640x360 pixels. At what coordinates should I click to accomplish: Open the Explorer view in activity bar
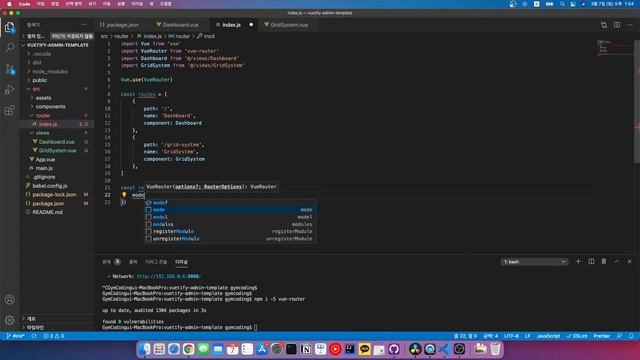pos(10,28)
